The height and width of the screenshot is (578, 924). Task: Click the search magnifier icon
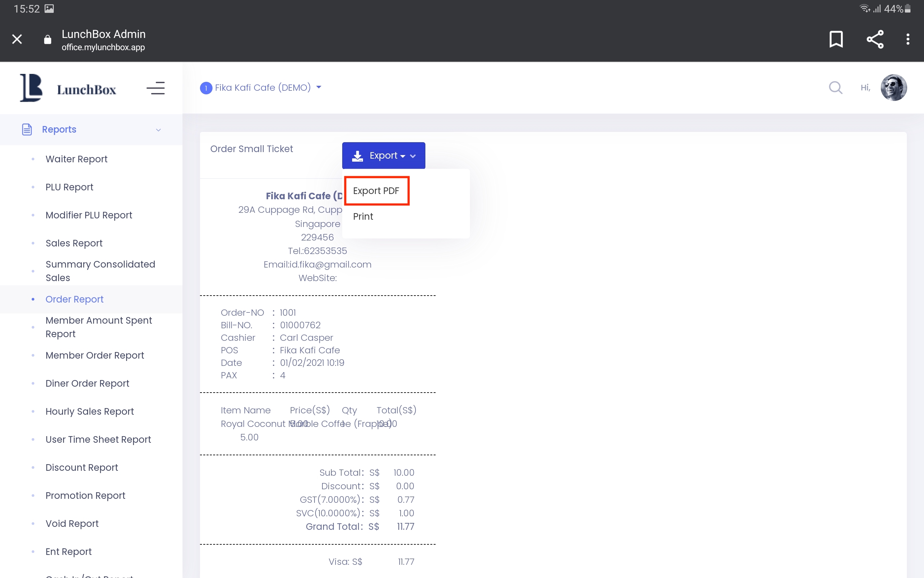click(835, 88)
